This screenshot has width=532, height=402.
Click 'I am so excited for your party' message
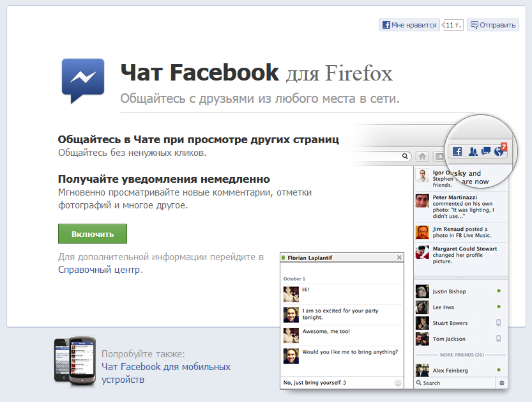[x=340, y=314]
